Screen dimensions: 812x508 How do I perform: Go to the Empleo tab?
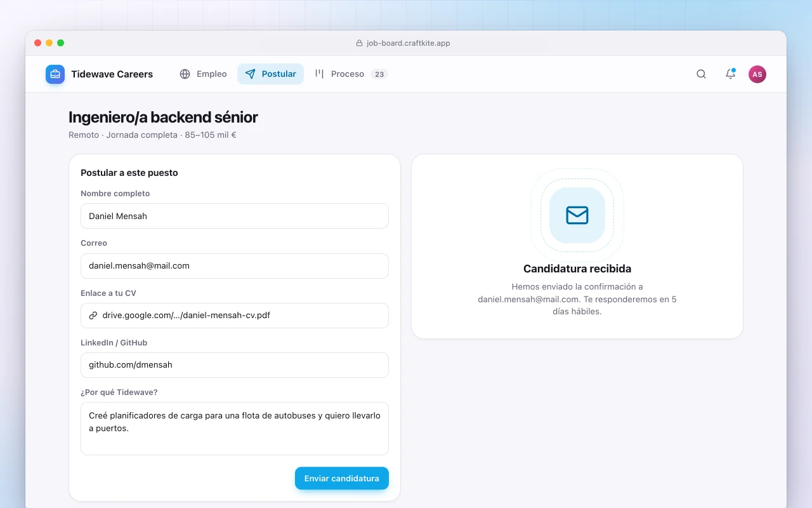203,74
